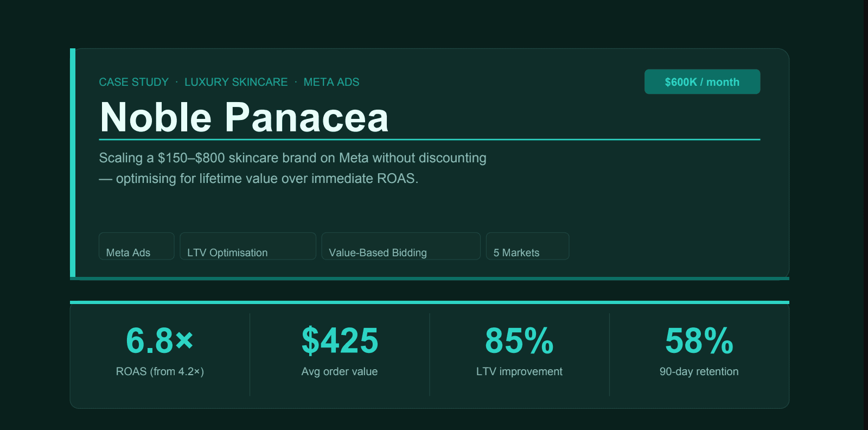The image size is (868, 430).
Task: Click the Scaling a $150–$800 description text
Action: (293, 168)
